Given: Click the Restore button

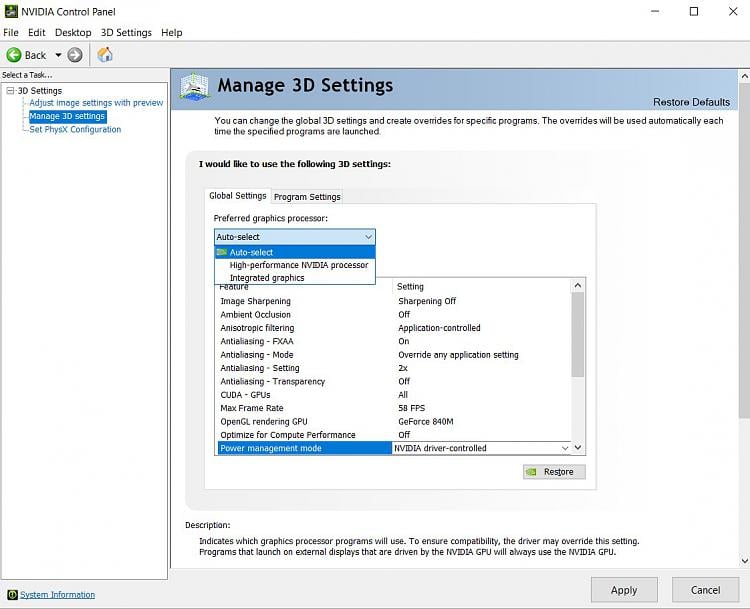Looking at the screenshot, I should tap(554, 472).
